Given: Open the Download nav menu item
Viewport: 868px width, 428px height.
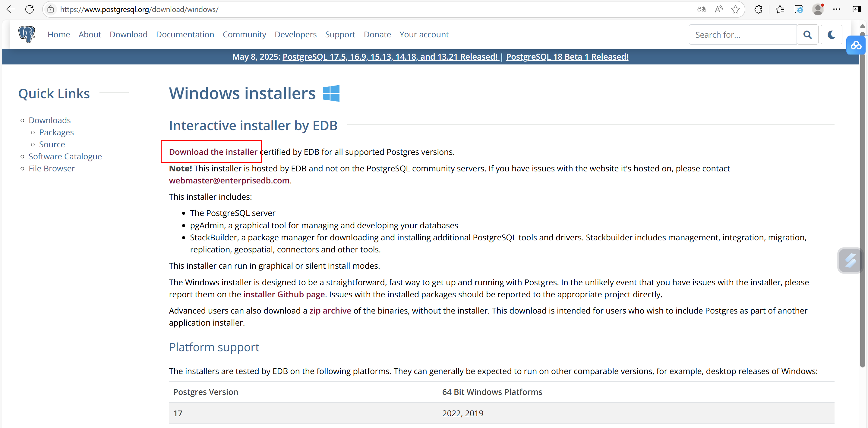Looking at the screenshot, I should 128,34.
